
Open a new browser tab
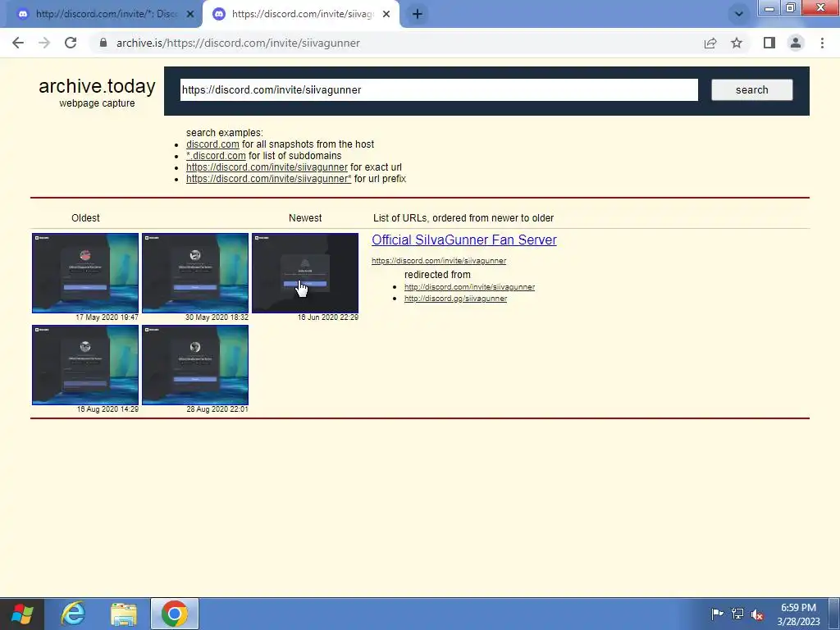click(418, 15)
